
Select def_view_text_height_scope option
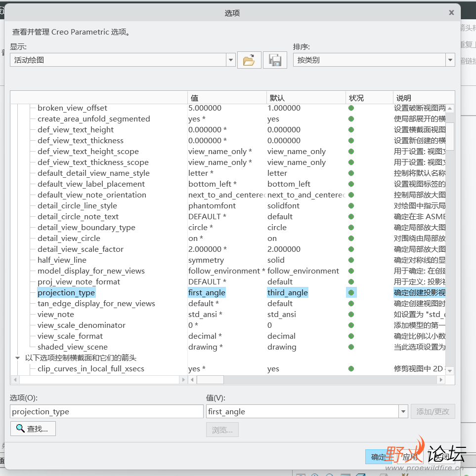[x=88, y=152]
